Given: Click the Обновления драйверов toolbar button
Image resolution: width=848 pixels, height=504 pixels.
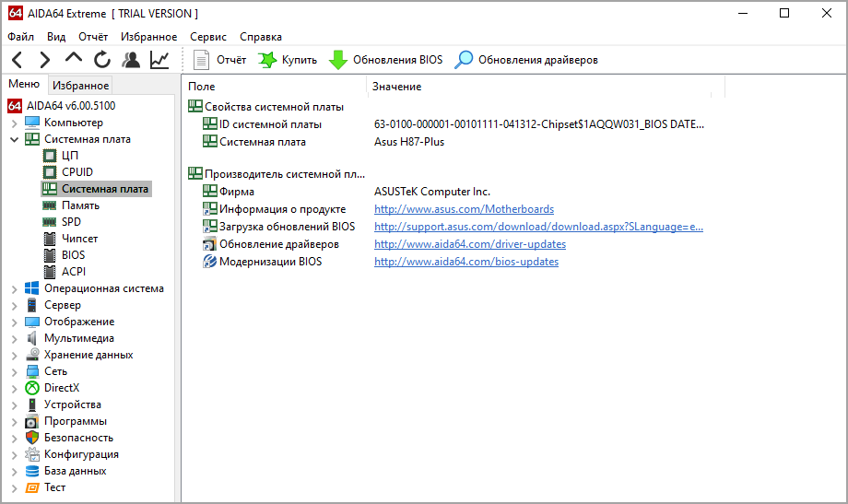Looking at the screenshot, I should coord(525,60).
